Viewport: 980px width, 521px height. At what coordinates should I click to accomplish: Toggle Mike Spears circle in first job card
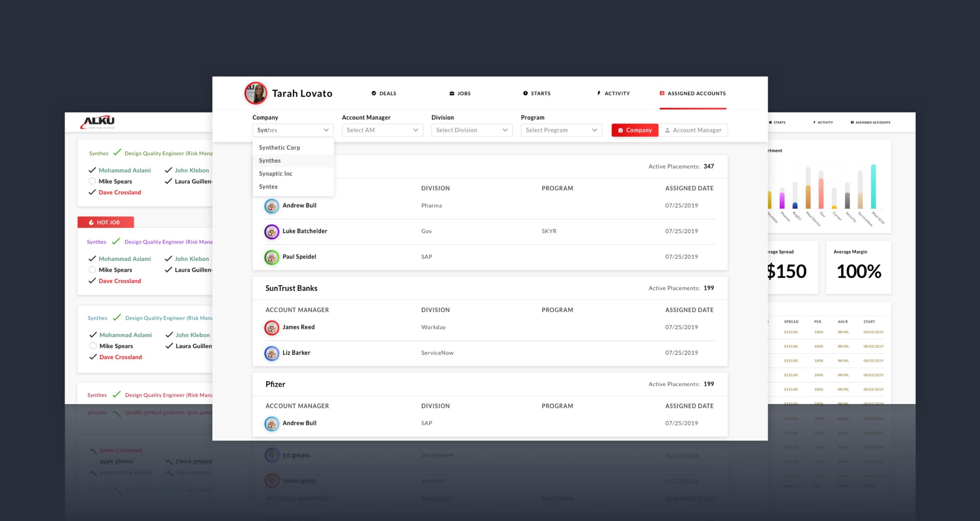tap(92, 181)
